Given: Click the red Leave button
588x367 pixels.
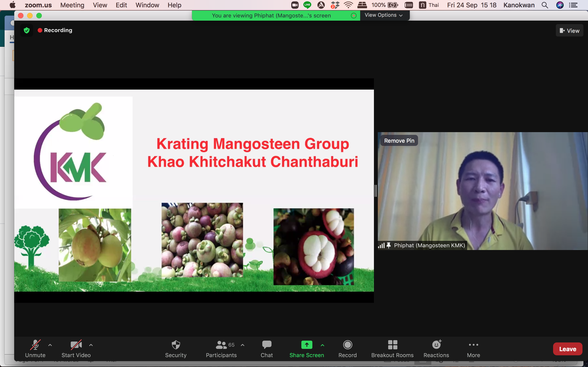Looking at the screenshot, I should (567, 349).
